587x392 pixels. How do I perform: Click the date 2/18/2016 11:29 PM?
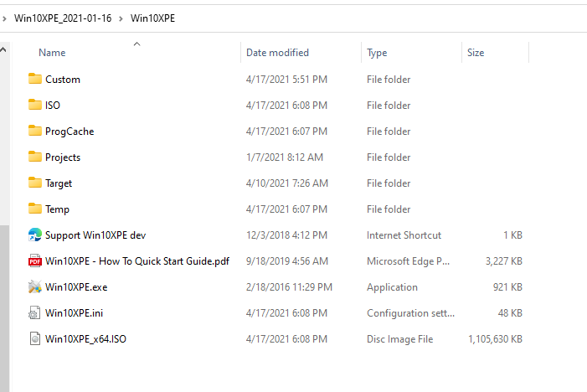click(x=289, y=287)
